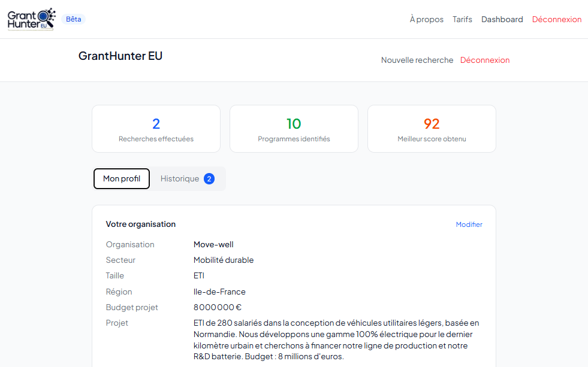Click the Votre organisation section title

141,224
